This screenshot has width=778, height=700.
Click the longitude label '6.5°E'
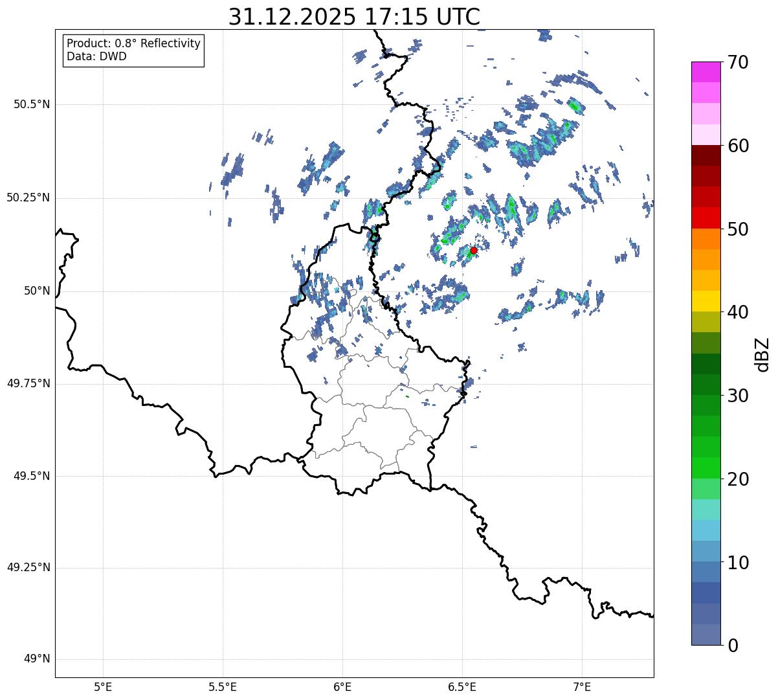tap(462, 686)
